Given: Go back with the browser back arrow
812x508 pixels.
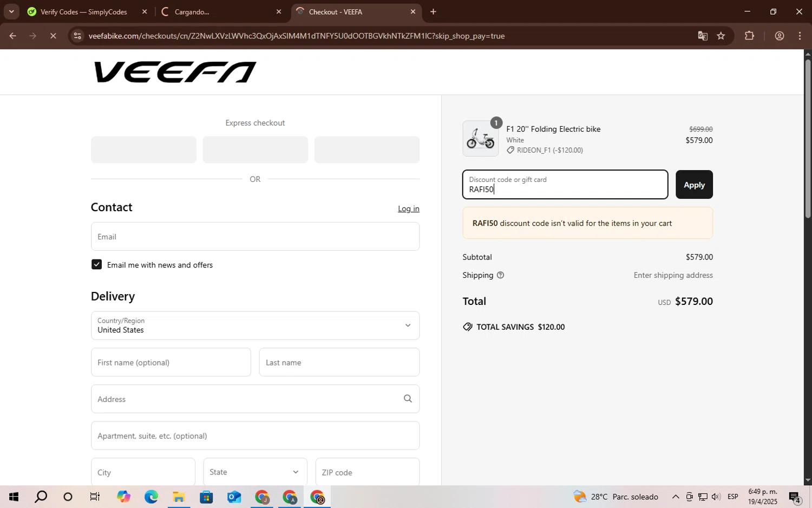Looking at the screenshot, I should click(12, 36).
